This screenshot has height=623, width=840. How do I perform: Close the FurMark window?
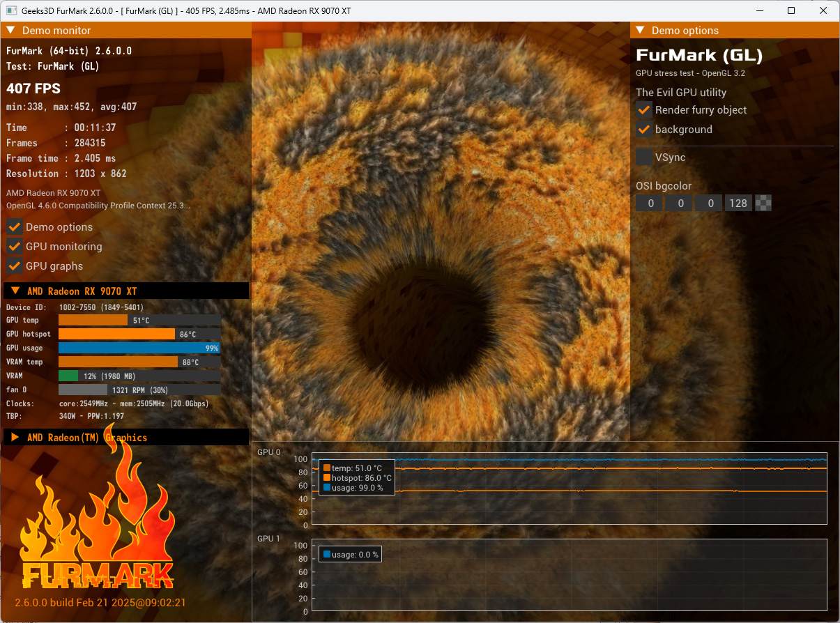823,10
